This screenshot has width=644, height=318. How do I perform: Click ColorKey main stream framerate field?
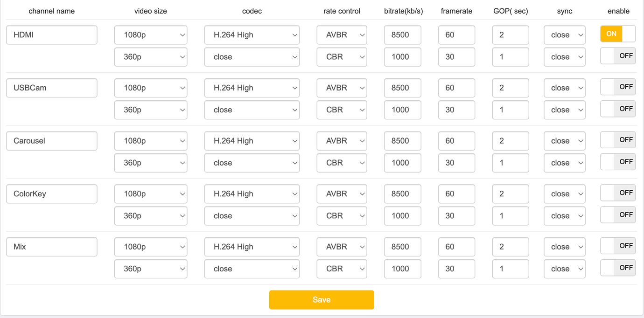(x=456, y=194)
